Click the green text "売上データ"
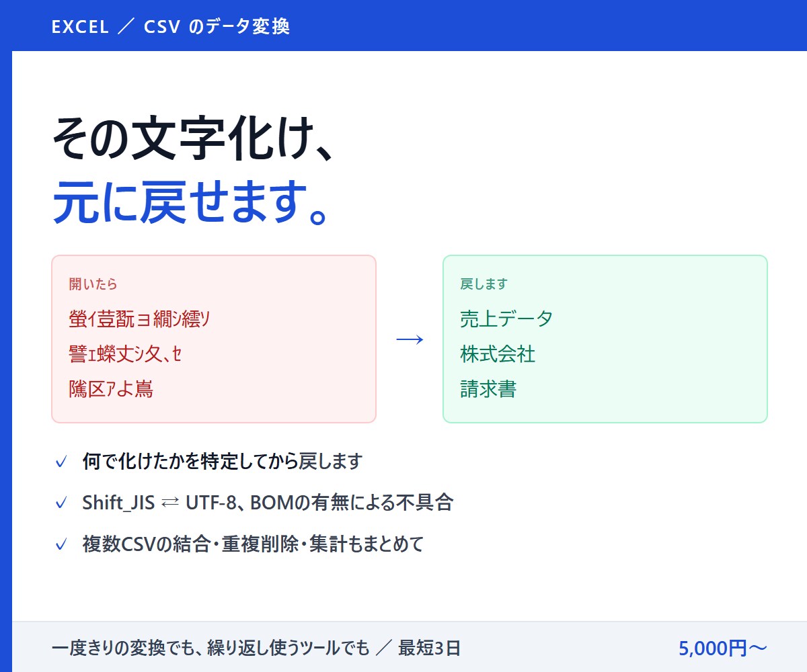Image resolution: width=807 pixels, height=672 pixels. (506, 319)
